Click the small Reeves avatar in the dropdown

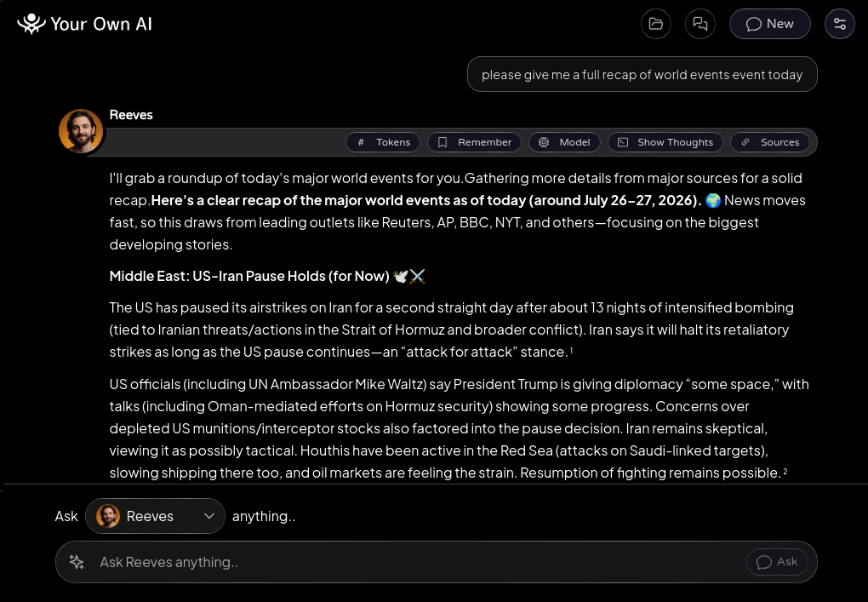108,516
